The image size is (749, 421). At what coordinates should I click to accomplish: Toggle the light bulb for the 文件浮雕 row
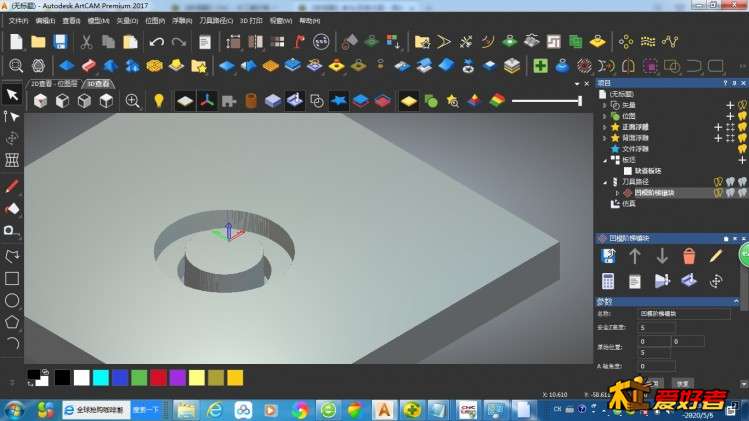742,149
